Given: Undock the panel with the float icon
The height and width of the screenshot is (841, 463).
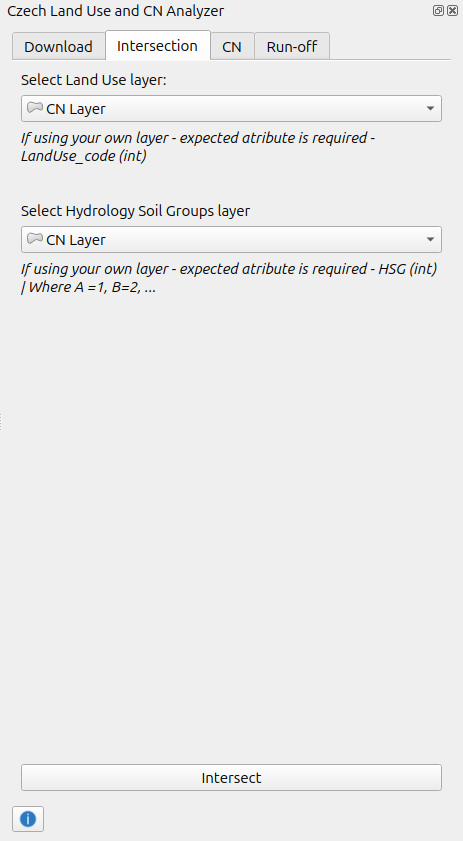Looking at the screenshot, I should (x=438, y=10).
